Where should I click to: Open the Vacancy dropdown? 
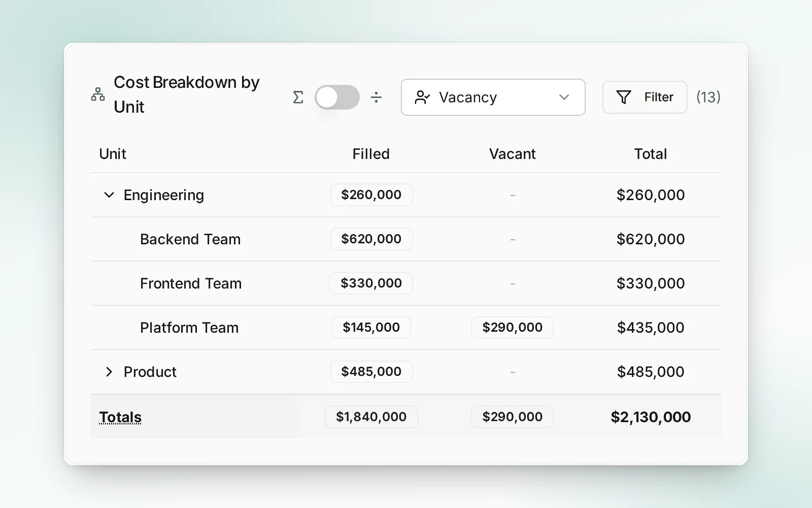(493, 97)
